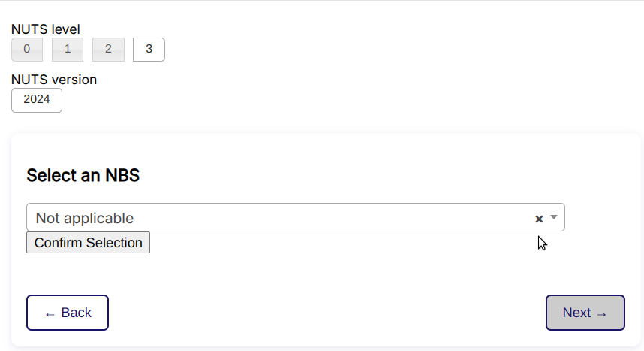Screen dimensions: 644x351
Task: Click the right arrow inside Next button
Action: (x=601, y=313)
